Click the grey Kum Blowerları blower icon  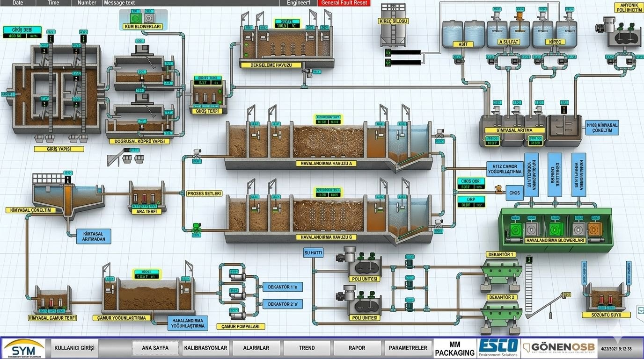[x=149, y=18]
